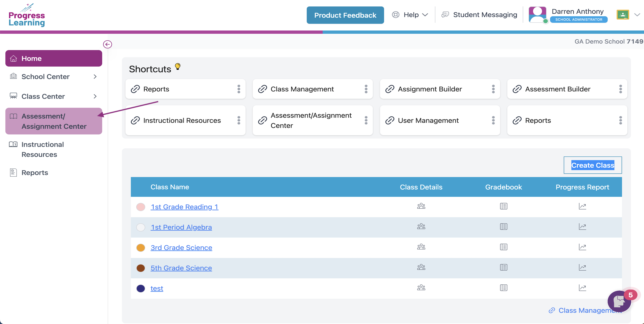
Task: Open Gradebook for 5th Grade Science
Action: tap(504, 267)
